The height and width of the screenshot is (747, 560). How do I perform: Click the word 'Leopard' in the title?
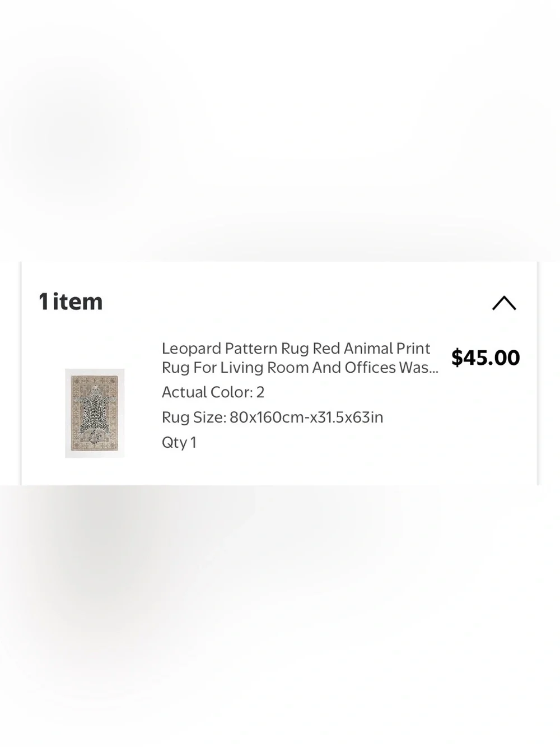[x=192, y=349]
